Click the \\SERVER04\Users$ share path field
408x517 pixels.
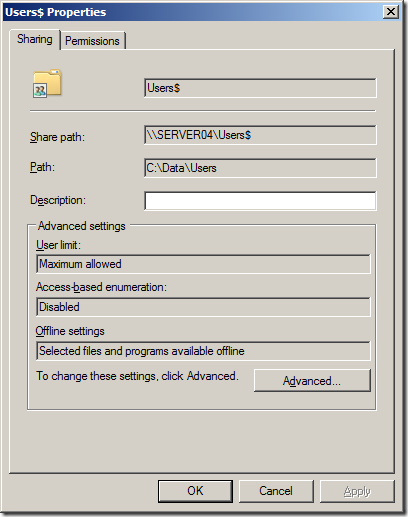(260, 135)
